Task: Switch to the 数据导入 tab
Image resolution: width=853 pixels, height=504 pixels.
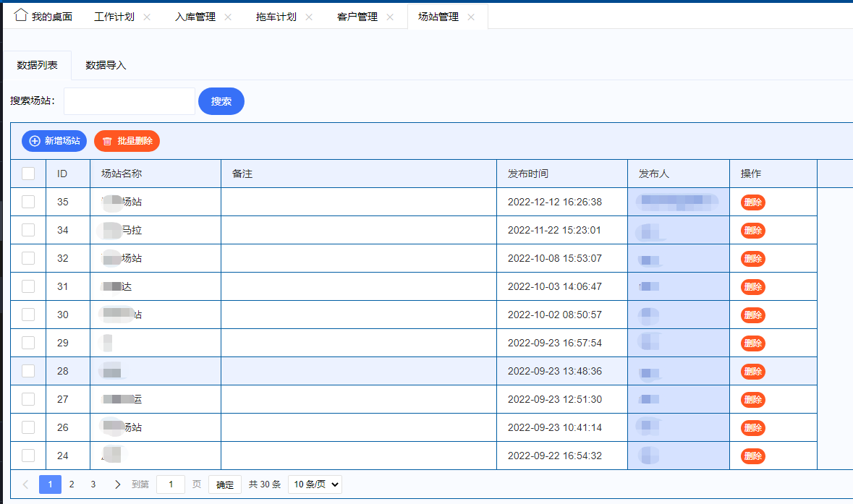Action: [106, 65]
